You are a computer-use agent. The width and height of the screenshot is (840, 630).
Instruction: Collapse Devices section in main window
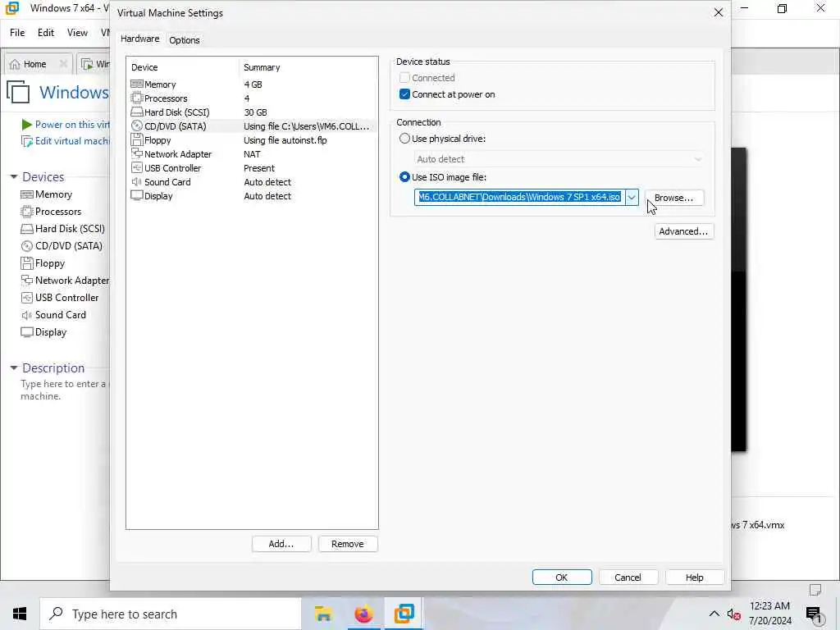click(x=13, y=177)
